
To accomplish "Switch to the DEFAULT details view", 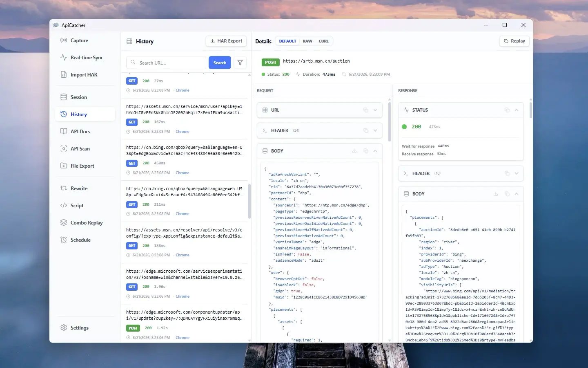I will [x=287, y=41].
